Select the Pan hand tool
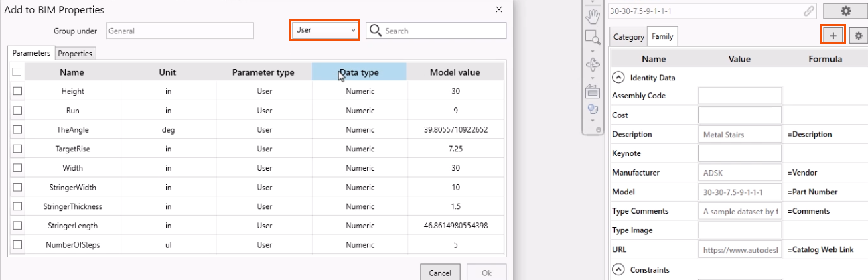The height and width of the screenshot is (280, 868). point(592,15)
